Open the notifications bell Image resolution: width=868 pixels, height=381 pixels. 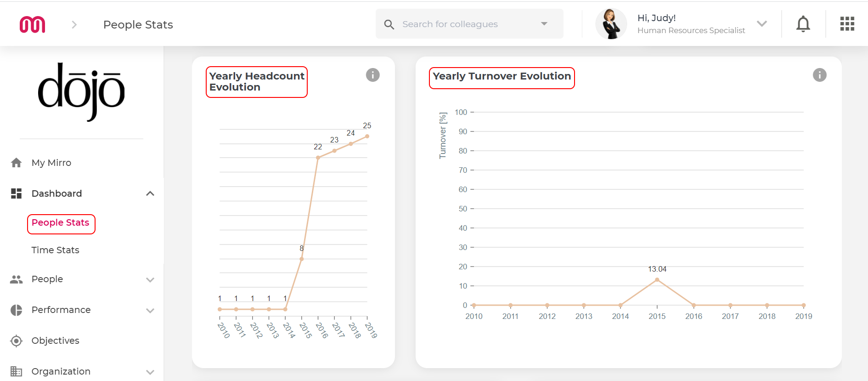[803, 24]
